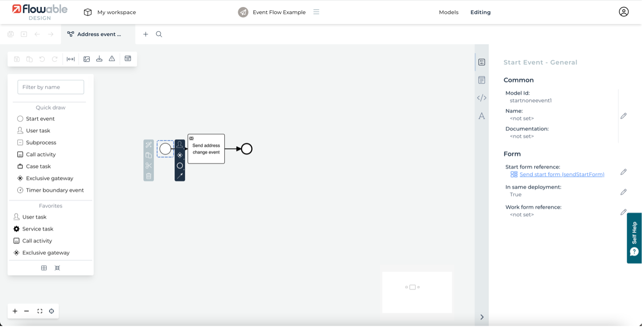Collapse the properties panel with chevron
This screenshot has width=644, height=327.
coord(482,317)
